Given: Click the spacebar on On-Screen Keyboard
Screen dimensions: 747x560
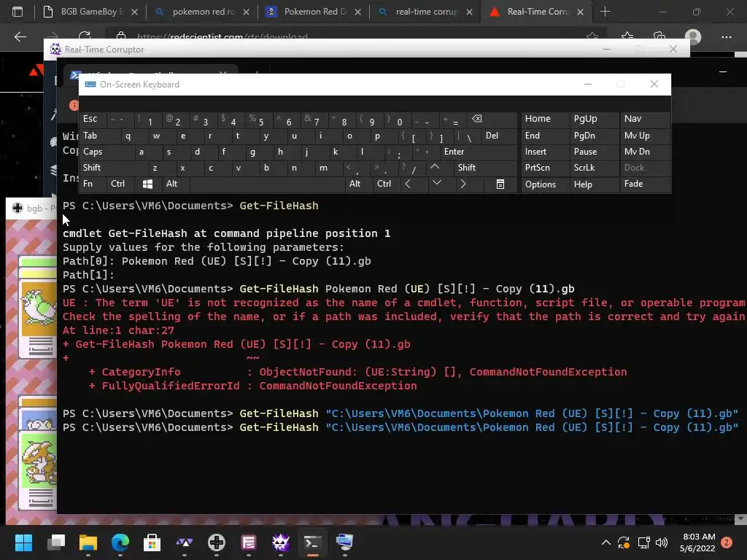Looking at the screenshot, I should click(267, 184).
